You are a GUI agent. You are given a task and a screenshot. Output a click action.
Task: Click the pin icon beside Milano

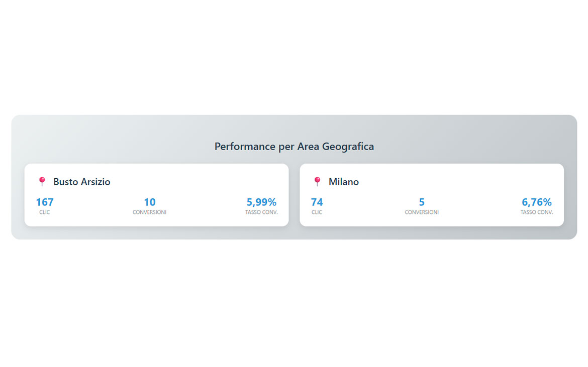[x=317, y=182]
